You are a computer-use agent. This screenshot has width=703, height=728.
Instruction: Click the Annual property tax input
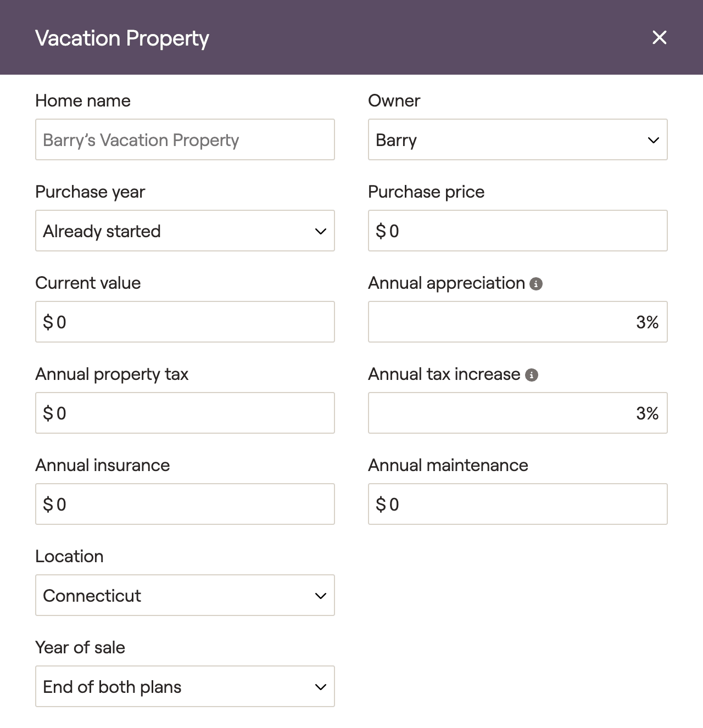[x=185, y=413]
